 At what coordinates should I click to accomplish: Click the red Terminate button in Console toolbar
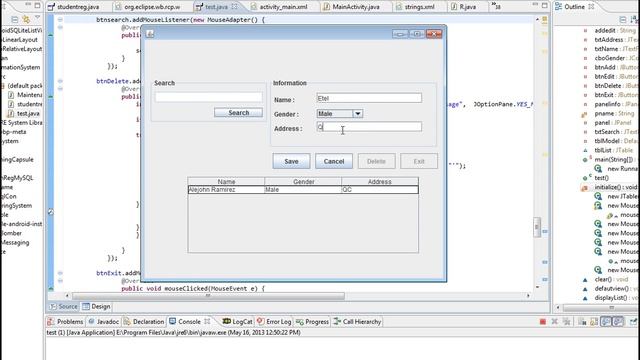[x=542, y=322]
